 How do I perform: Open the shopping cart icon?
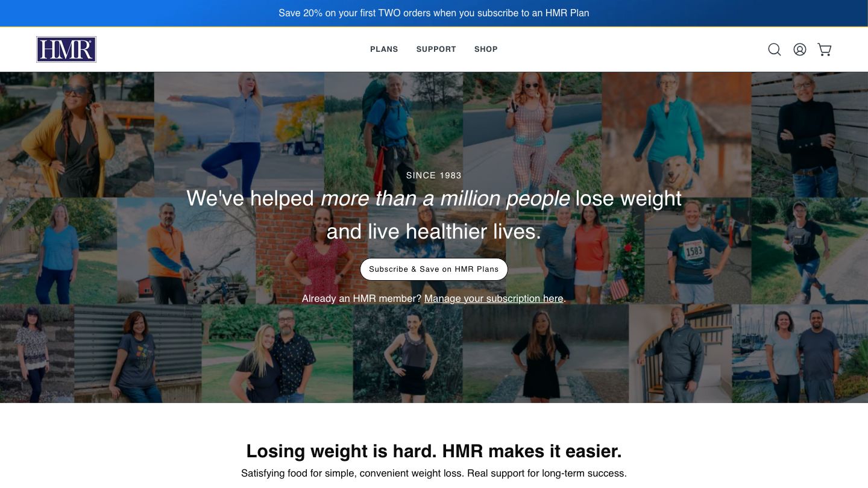tap(825, 49)
